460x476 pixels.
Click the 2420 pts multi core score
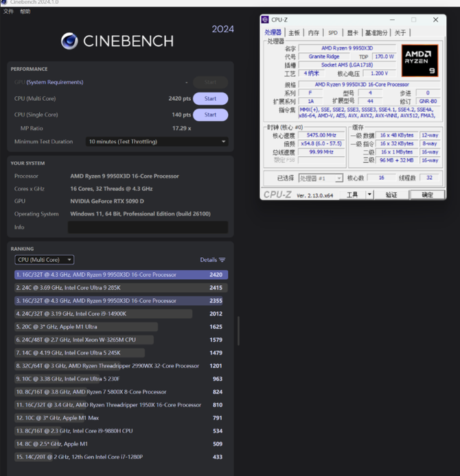point(180,99)
